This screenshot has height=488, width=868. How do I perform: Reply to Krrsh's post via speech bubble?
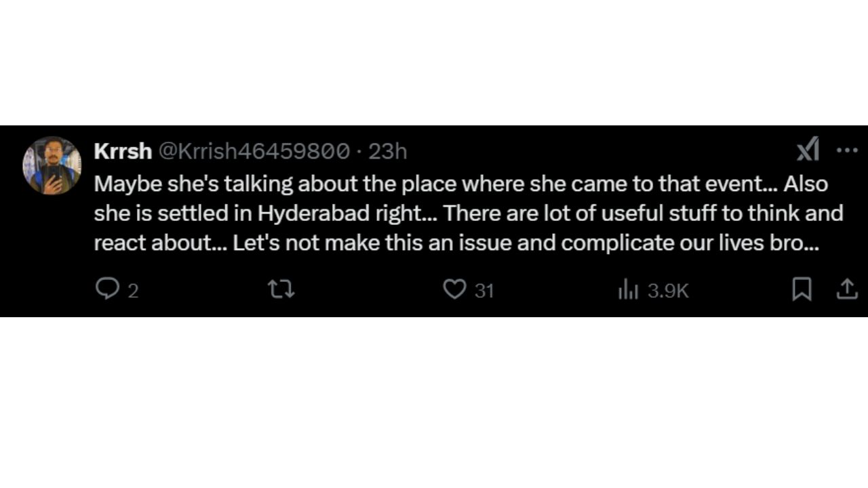click(x=106, y=289)
